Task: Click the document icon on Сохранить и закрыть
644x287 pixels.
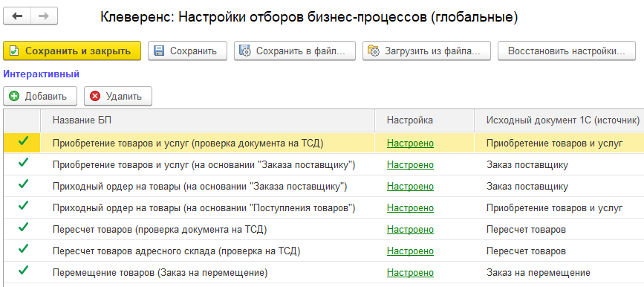Action: tap(14, 51)
